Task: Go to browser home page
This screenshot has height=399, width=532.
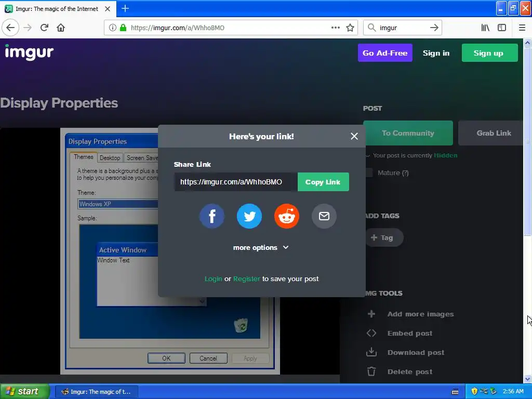Action: click(x=61, y=28)
